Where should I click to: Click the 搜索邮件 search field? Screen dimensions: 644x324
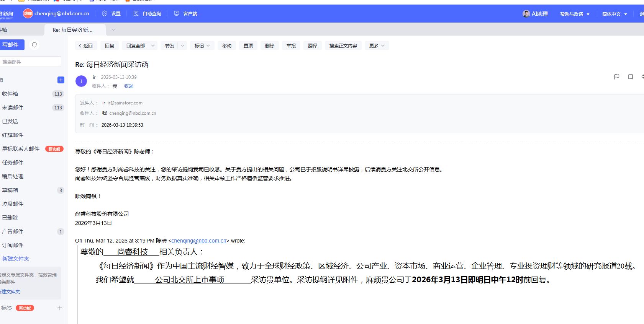coord(30,62)
